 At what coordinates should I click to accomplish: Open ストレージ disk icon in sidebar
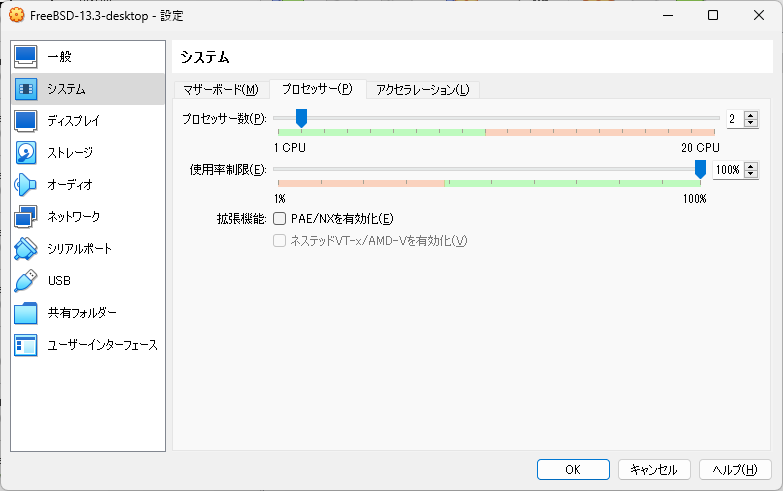(26, 153)
